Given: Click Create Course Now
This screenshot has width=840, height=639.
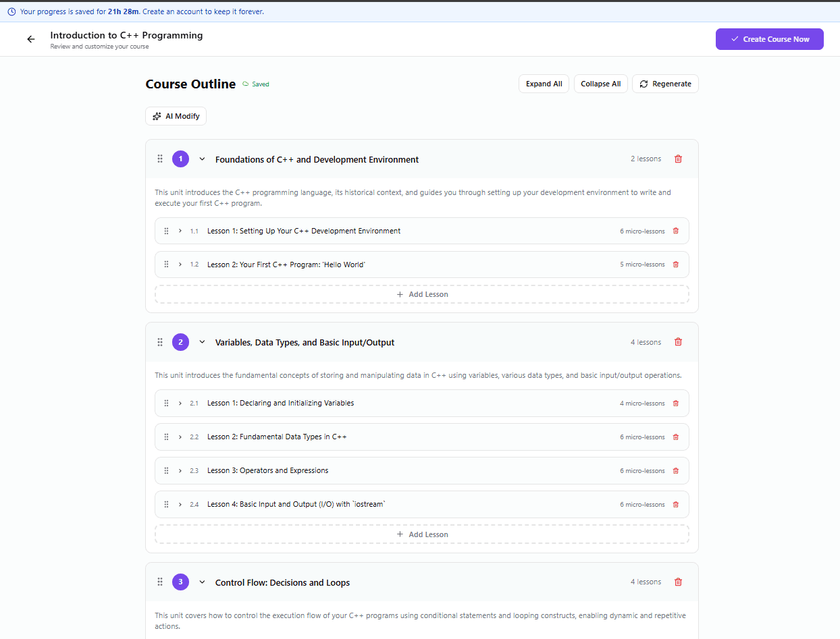Looking at the screenshot, I should [769, 39].
